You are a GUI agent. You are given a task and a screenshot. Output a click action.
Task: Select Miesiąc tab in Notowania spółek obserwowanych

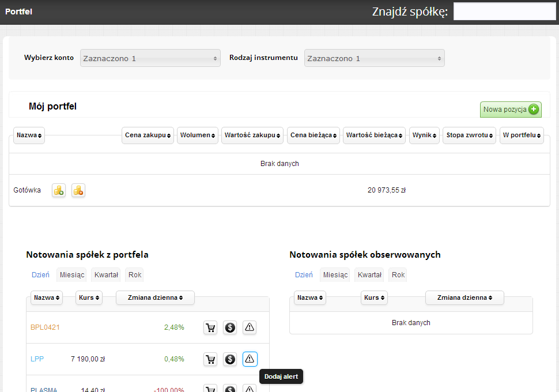tap(335, 274)
